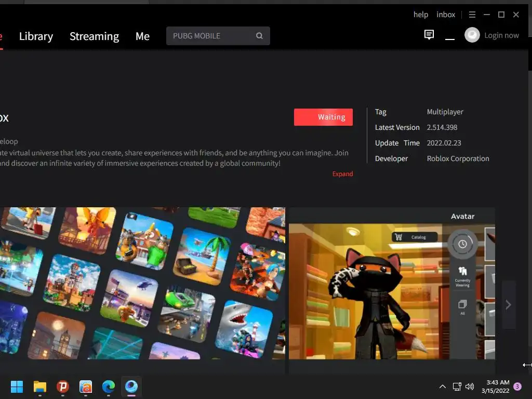Open the help link
Viewport: 532px width, 399px height.
[421, 15]
